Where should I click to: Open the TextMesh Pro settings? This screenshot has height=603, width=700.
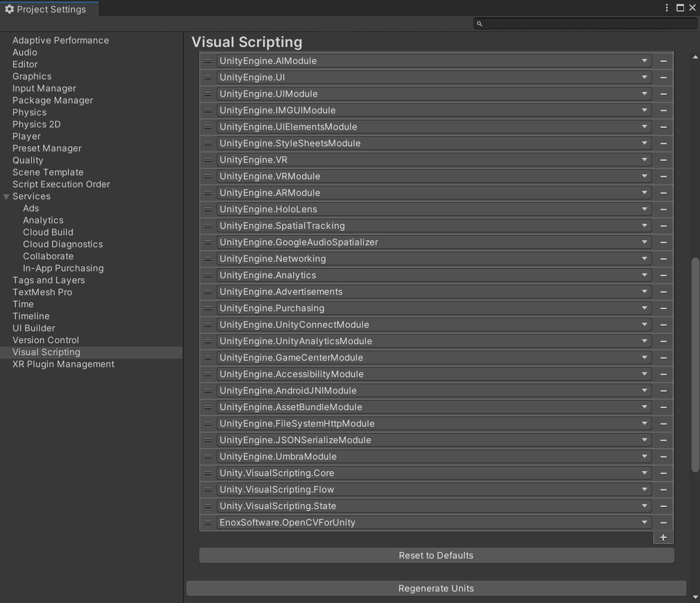(42, 292)
